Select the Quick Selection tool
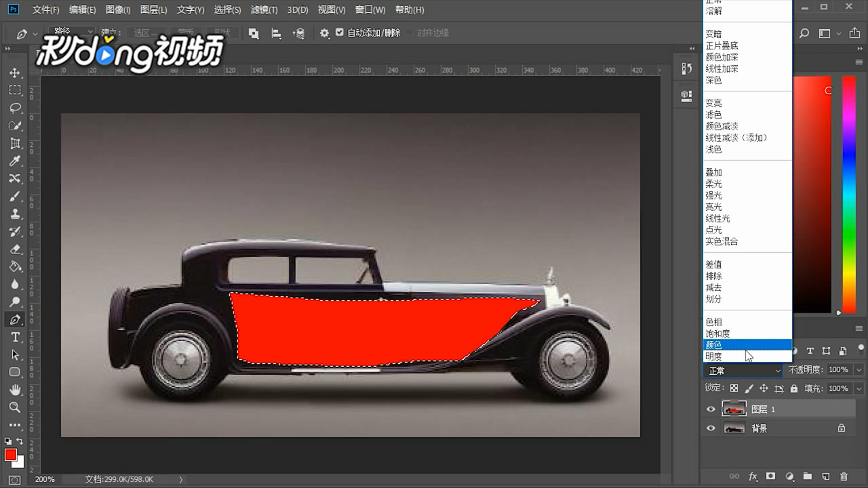Viewport: 868px width, 488px height. (15, 125)
